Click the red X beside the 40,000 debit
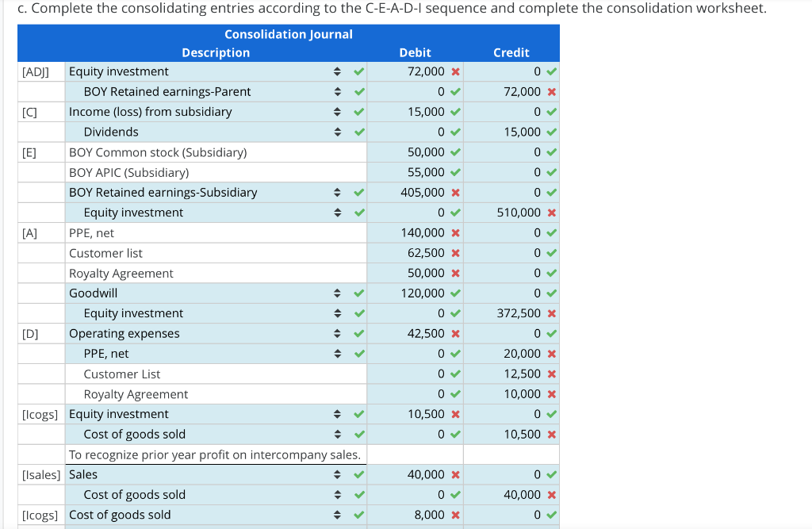Screen dimensions: 812x529 coord(456,474)
